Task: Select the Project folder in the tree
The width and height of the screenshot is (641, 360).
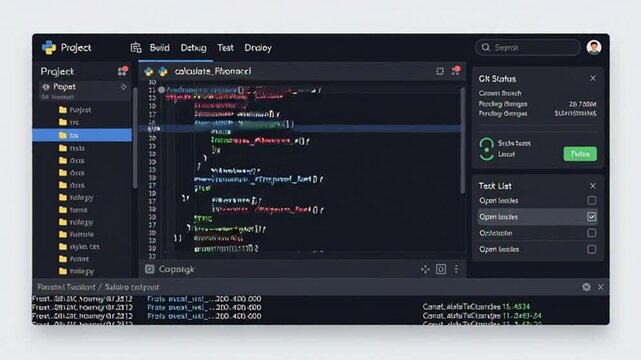Action: pyautogui.click(x=75, y=110)
